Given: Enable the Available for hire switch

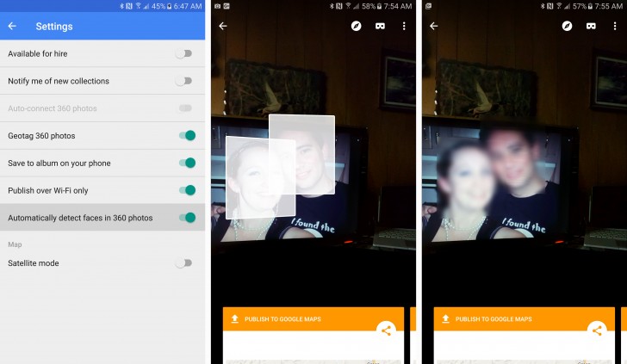Looking at the screenshot, I should click(184, 53).
